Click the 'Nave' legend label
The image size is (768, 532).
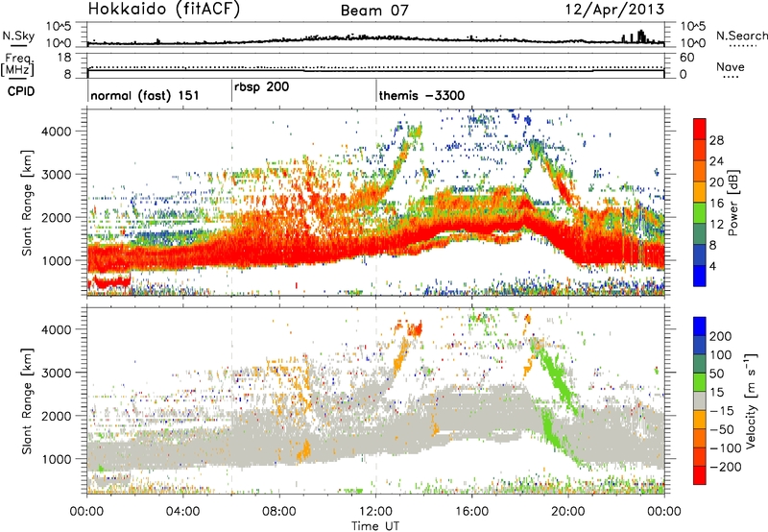[731, 67]
